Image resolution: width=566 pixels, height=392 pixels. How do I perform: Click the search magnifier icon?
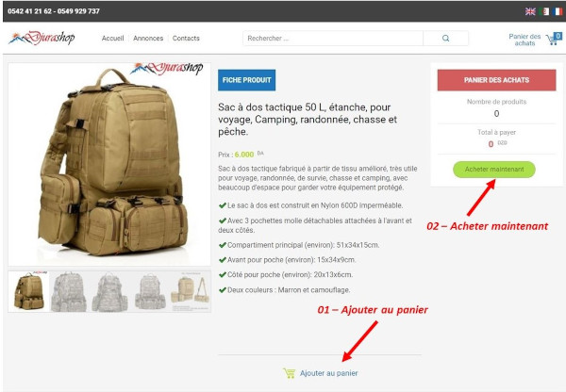pos(446,39)
